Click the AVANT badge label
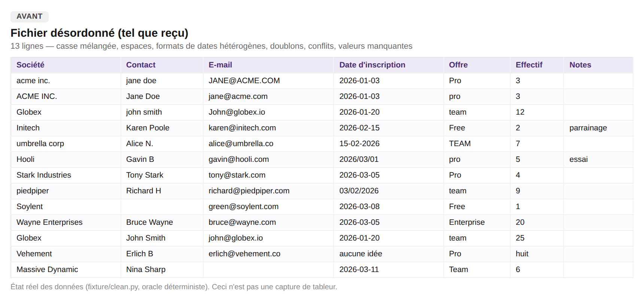Screen dimensions: 644x308 coord(30,16)
